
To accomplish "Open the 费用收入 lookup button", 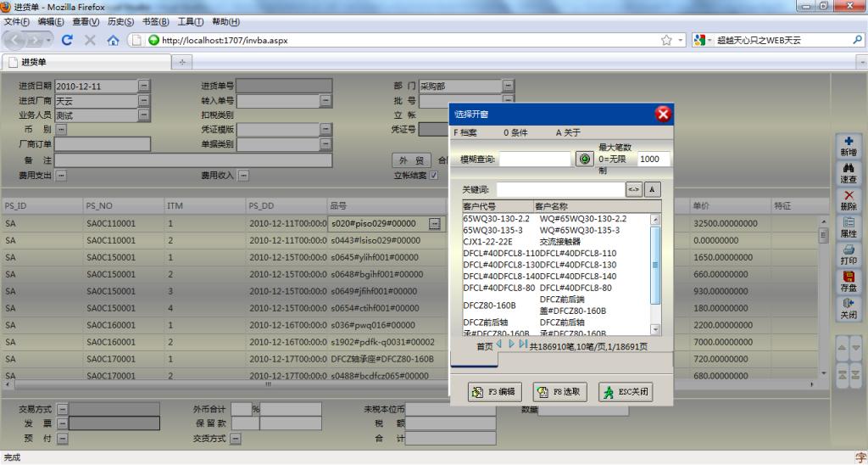I will coord(243,176).
